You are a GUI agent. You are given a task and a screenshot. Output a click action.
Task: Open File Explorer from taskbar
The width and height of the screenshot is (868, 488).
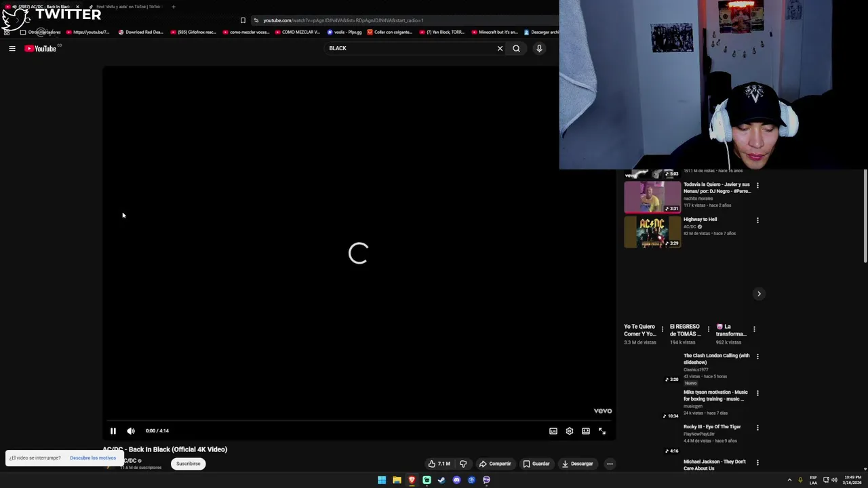(397, 480)
